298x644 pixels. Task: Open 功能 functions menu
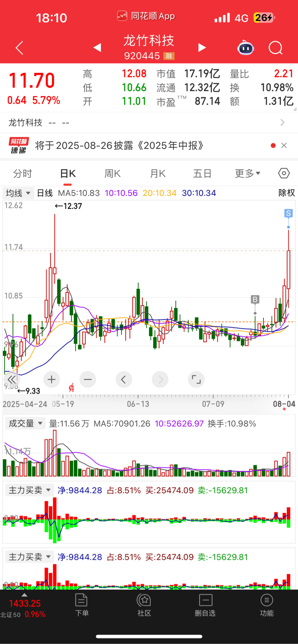point(267,605)
